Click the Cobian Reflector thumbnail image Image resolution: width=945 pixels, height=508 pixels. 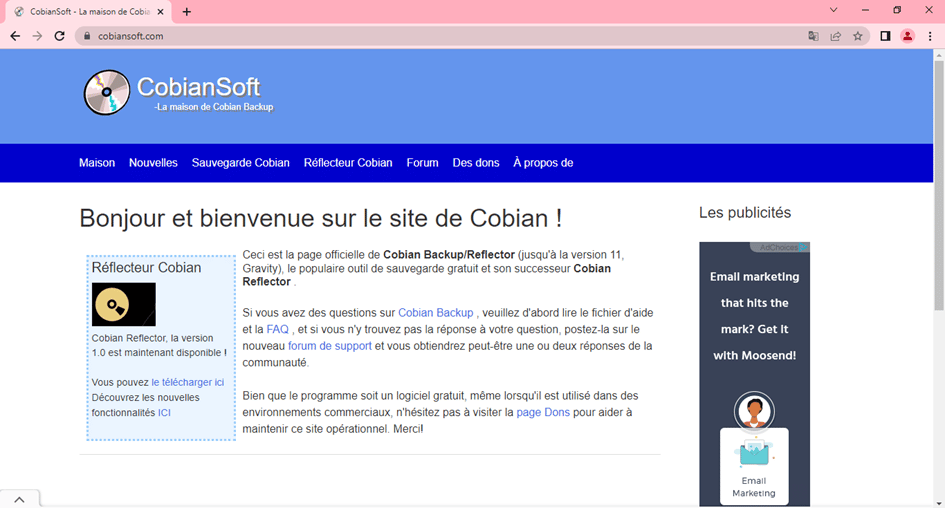[124, 304]
